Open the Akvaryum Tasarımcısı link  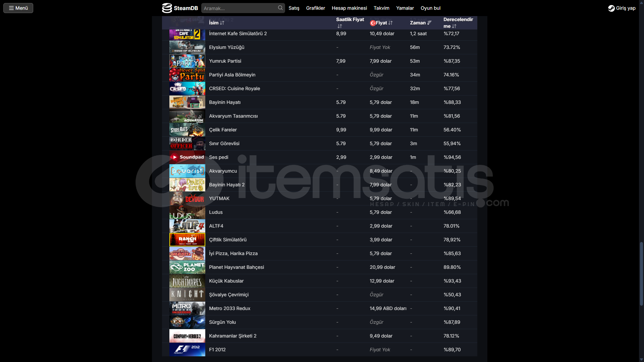[x=233, y=116]
